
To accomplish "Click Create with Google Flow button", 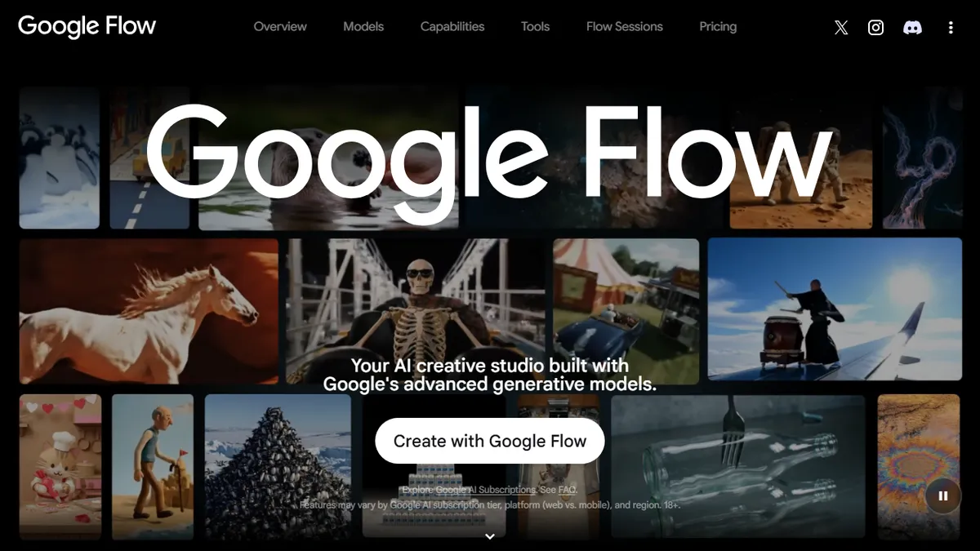I will pos(490,441).
